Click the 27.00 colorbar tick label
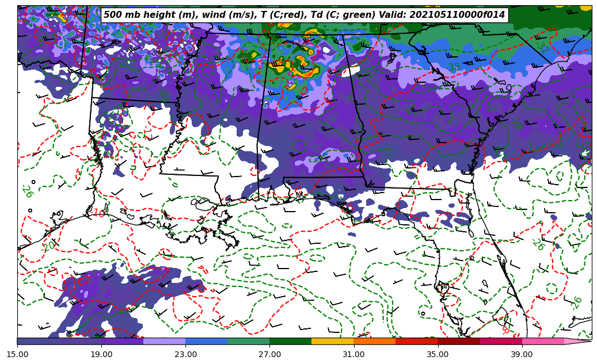This screenshot has height=364, width=597. [x=269, y=354]
